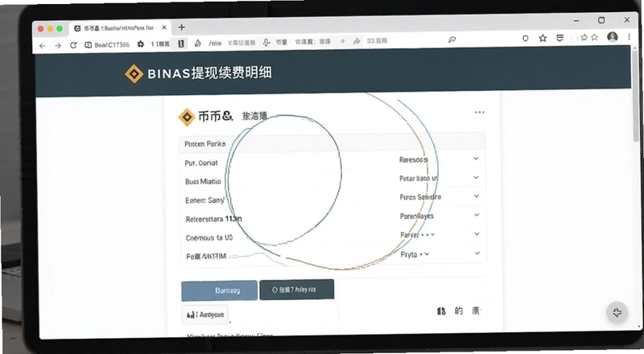
Task: Select the open browser tab
Action: coord(119,28)
